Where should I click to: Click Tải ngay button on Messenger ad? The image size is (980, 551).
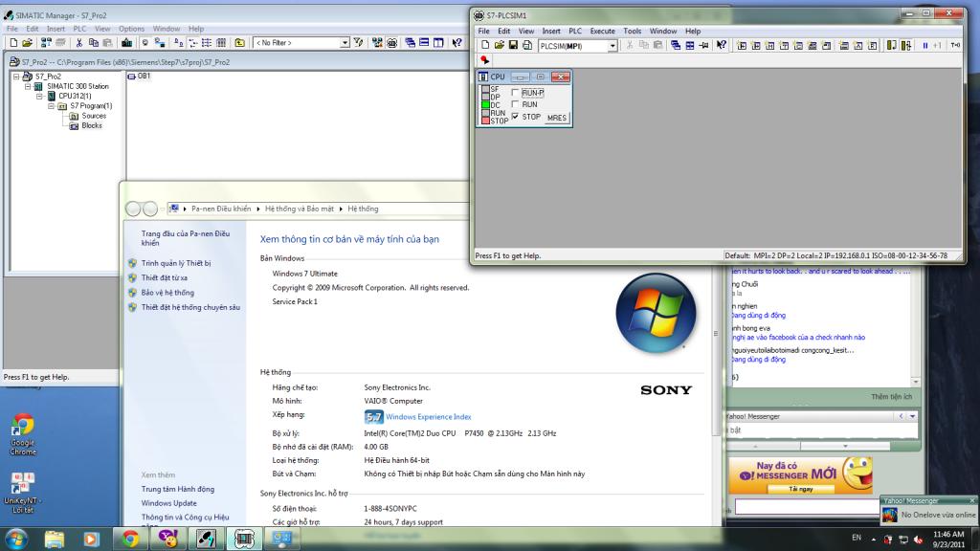pos(801,489)
